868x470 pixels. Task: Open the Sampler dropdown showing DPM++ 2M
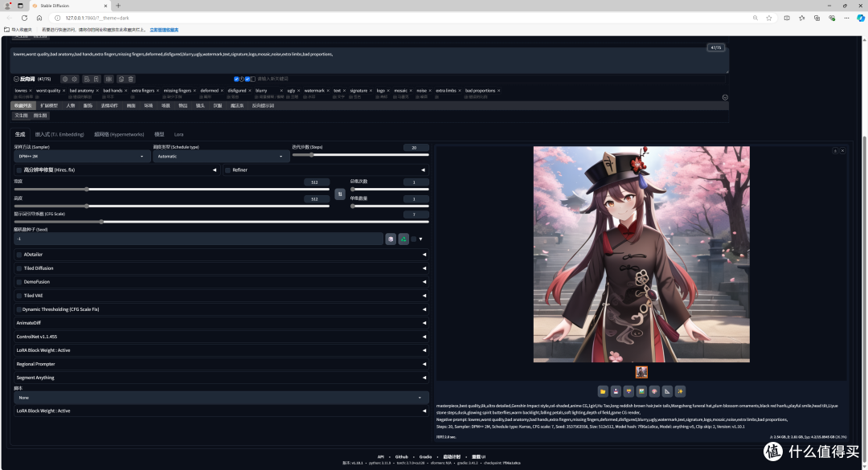pos(82,157)
